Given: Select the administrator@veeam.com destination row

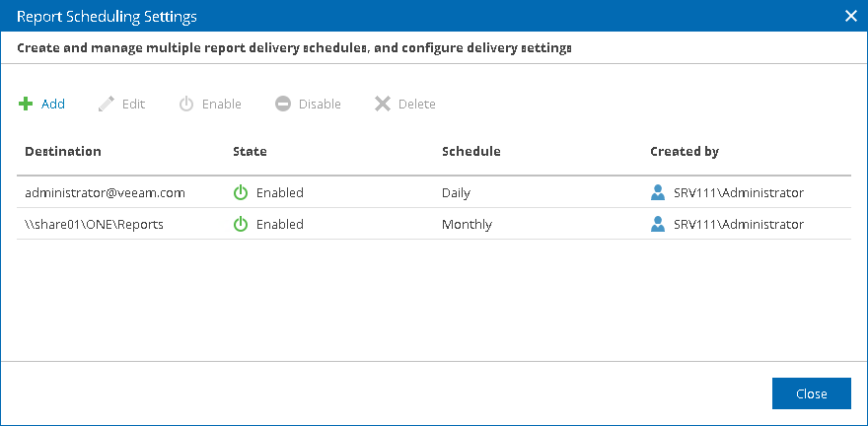Looking at the screenshot, I should [433, 192].
